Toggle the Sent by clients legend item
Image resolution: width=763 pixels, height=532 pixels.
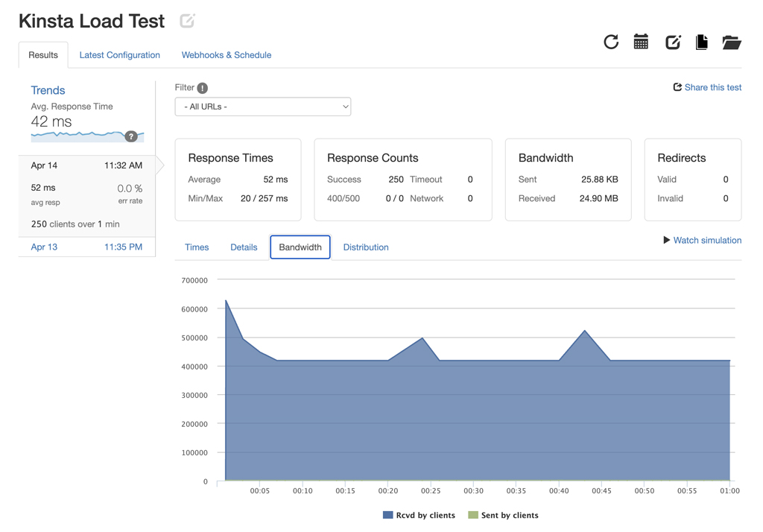(502, 515)
